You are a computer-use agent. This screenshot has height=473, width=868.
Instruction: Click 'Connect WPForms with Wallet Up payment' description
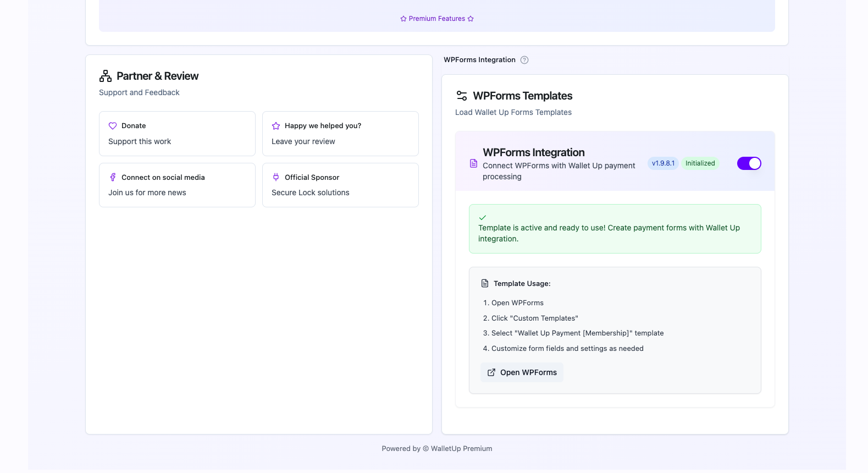[559, 171]
